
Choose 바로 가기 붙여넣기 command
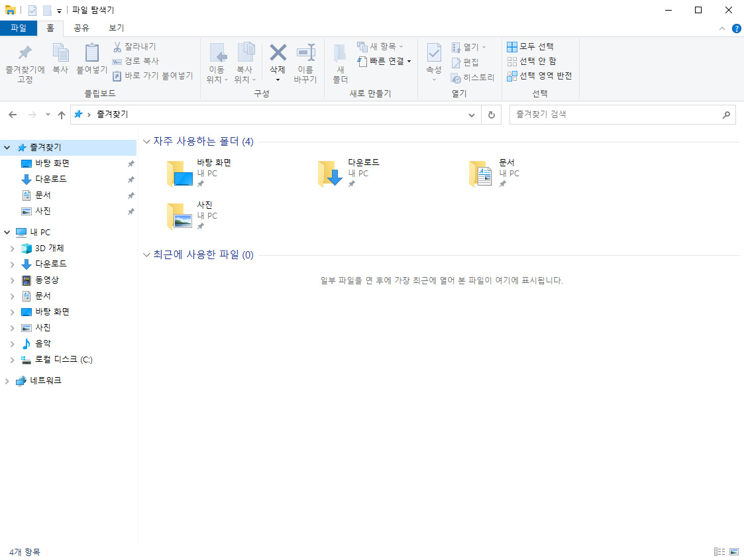(153, 76)
